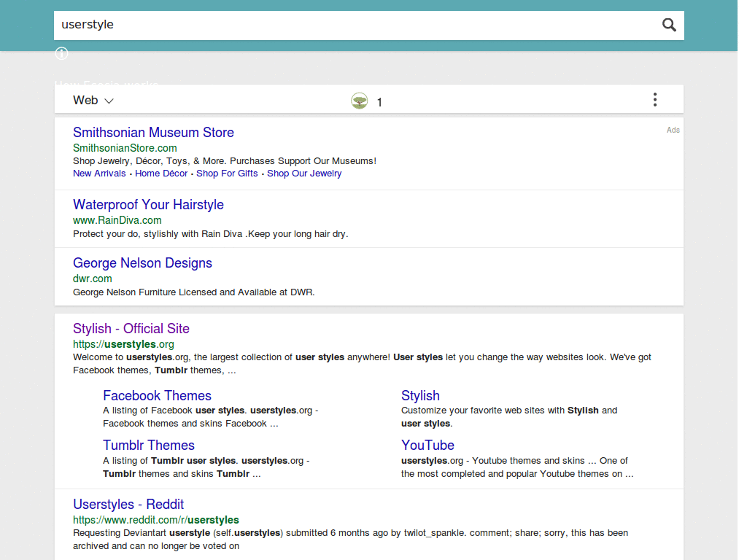Screen dimensions: 747x560
Task: Open the Home Décor sitelink
Action: coord(161,173)
